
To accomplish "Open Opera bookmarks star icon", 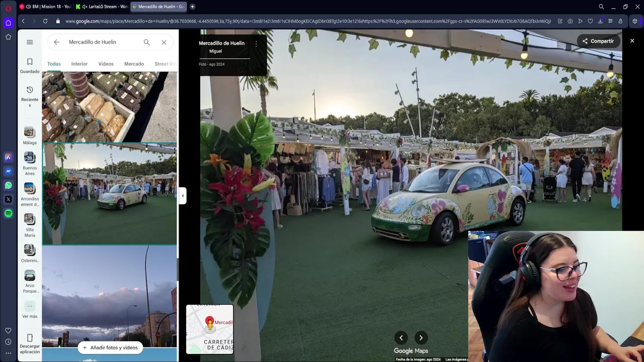I will point(8,37).
